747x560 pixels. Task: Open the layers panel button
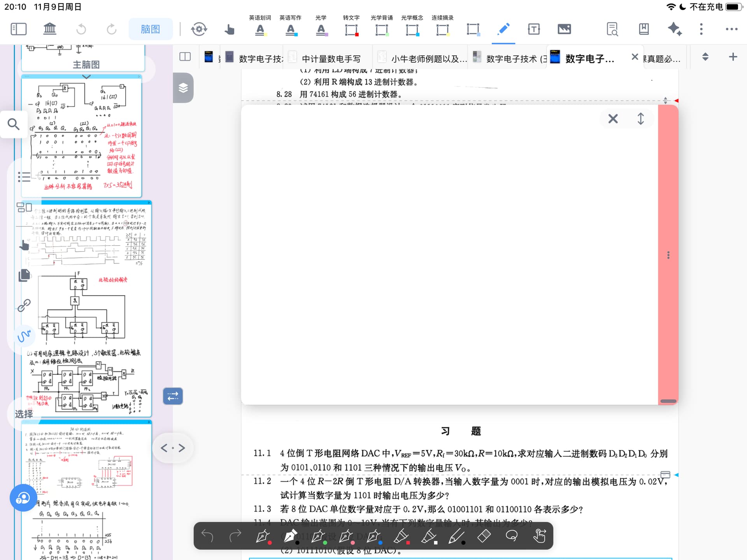click(x=183, y=88)
